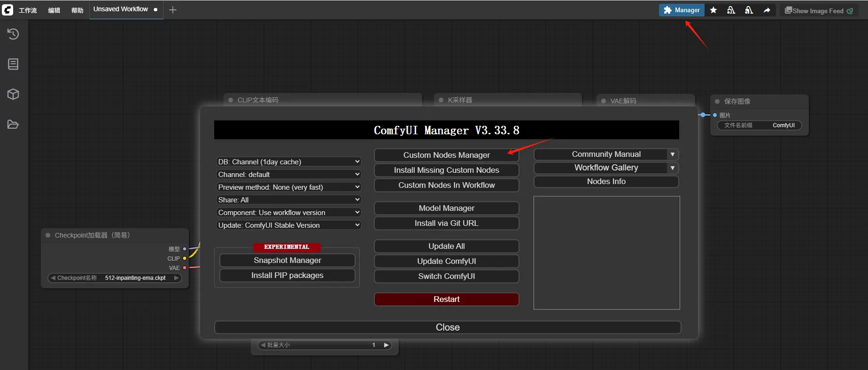868x370 pixels.
Task: Open the 工作流 menu
Action: click(28, 10)
